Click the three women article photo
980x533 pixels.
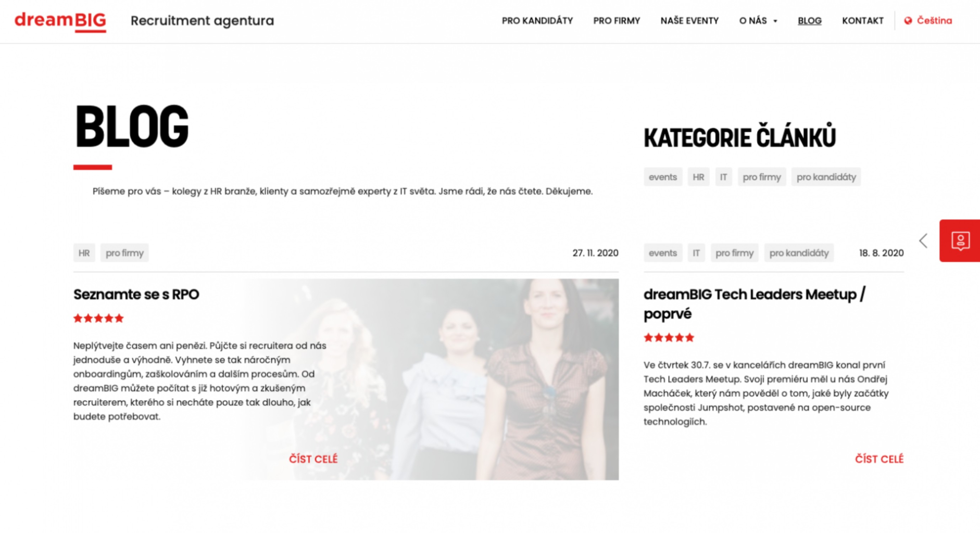coord(431,379)
